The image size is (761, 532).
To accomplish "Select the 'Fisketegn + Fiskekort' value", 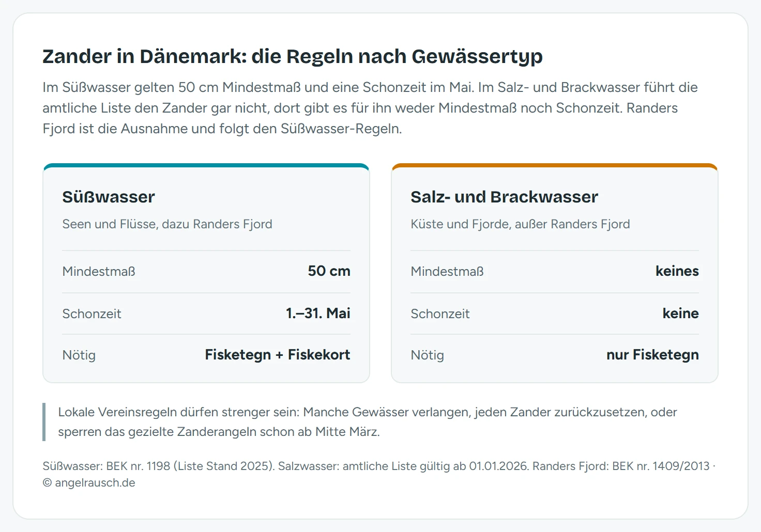I will [278, 355].
